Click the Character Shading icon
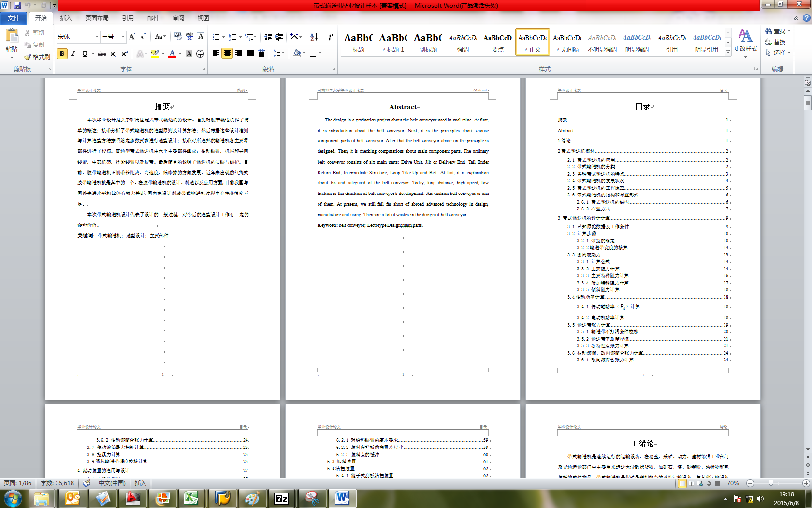 [189, 54]
